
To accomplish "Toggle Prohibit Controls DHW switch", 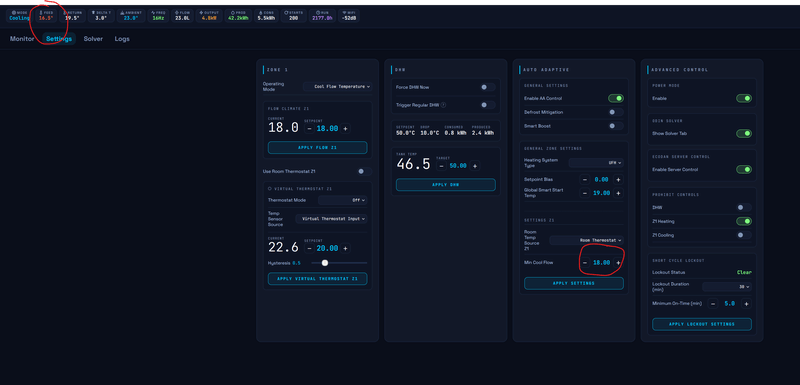I will coord(744,208).
